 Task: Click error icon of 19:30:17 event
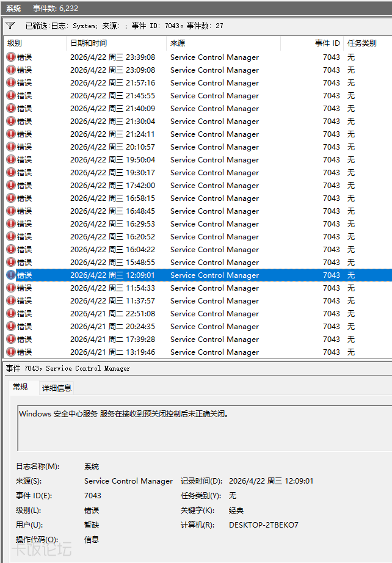(x=11, y=172)
